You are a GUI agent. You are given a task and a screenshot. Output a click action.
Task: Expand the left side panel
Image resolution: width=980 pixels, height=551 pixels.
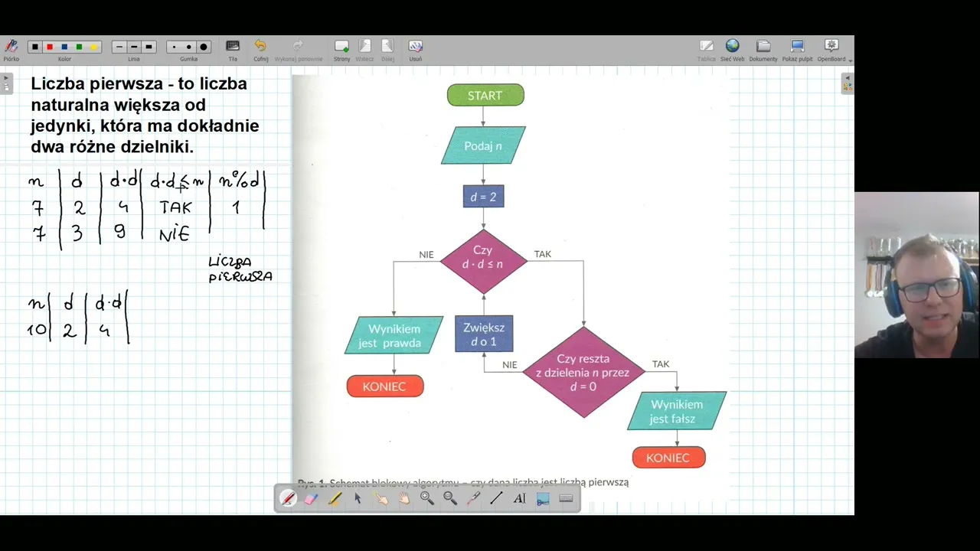(6, 82)
